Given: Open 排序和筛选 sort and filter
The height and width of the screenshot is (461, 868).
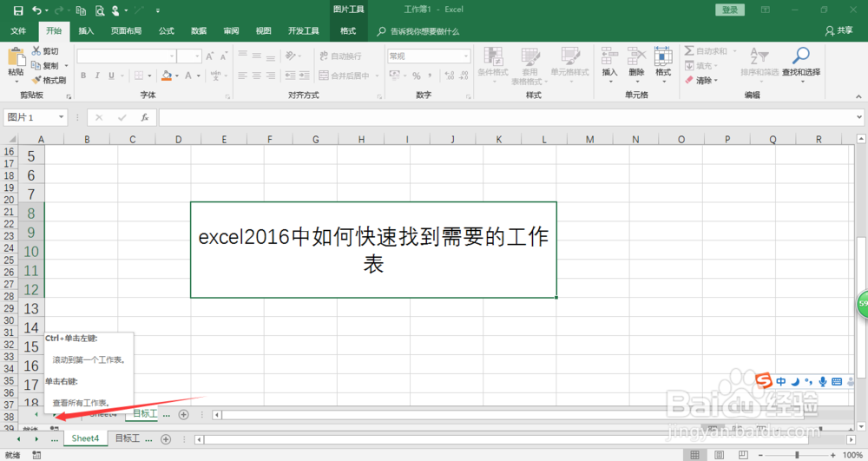Looking at the screenshot, I should click(x=759, y=64).
